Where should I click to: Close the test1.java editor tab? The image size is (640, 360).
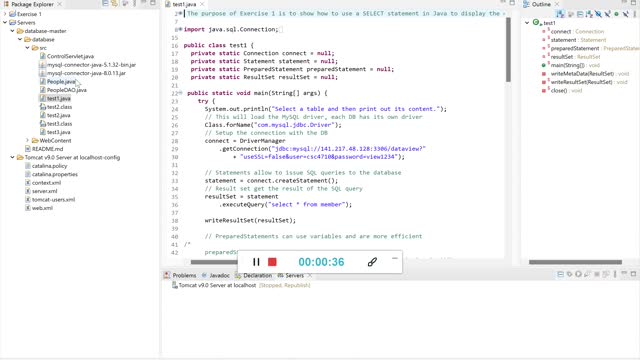[x=202, y=4]
